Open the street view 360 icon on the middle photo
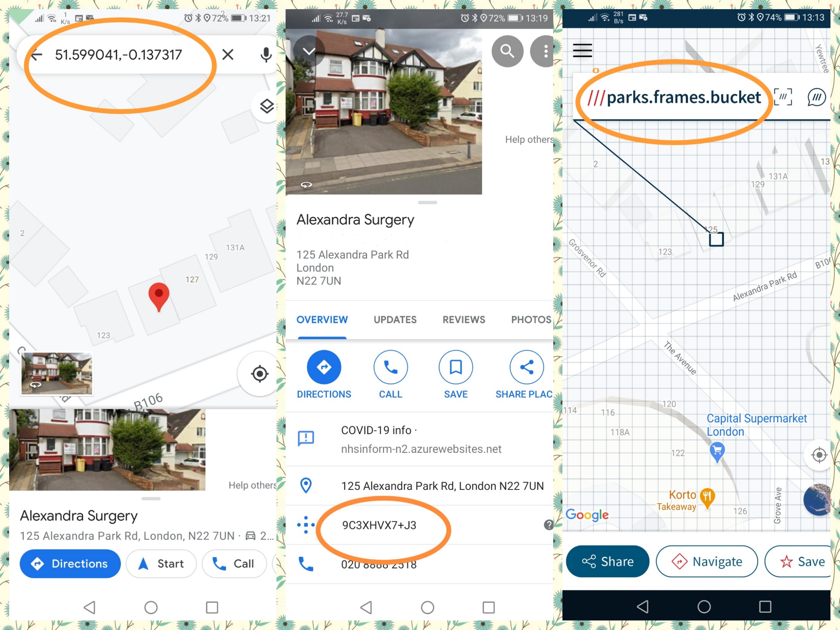The image size is (840, 630). pos(306,185)
